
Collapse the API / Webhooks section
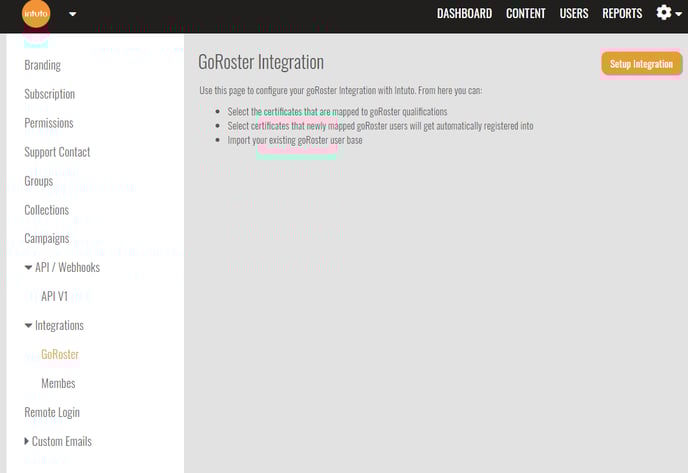(62, 267)
